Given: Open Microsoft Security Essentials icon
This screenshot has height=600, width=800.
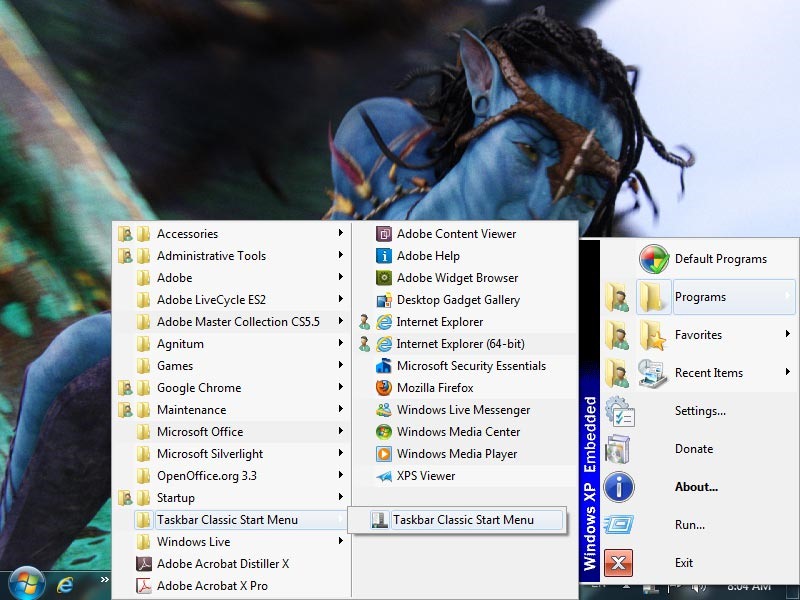Looking at the screenshot, I should 384,366.
